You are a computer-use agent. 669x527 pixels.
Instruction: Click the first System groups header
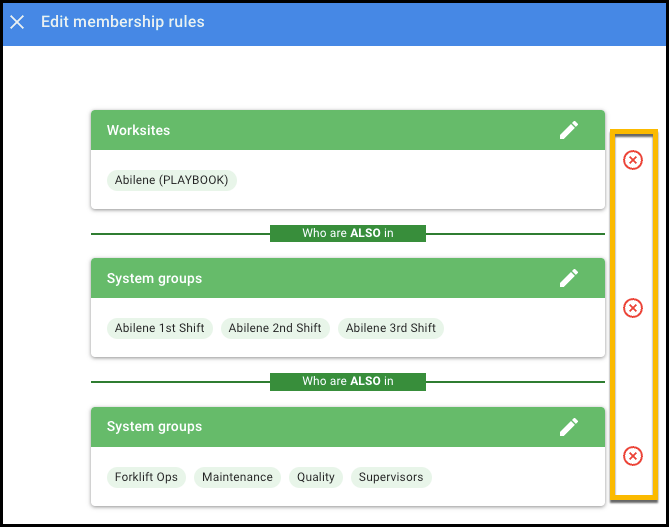click(300, 278)
